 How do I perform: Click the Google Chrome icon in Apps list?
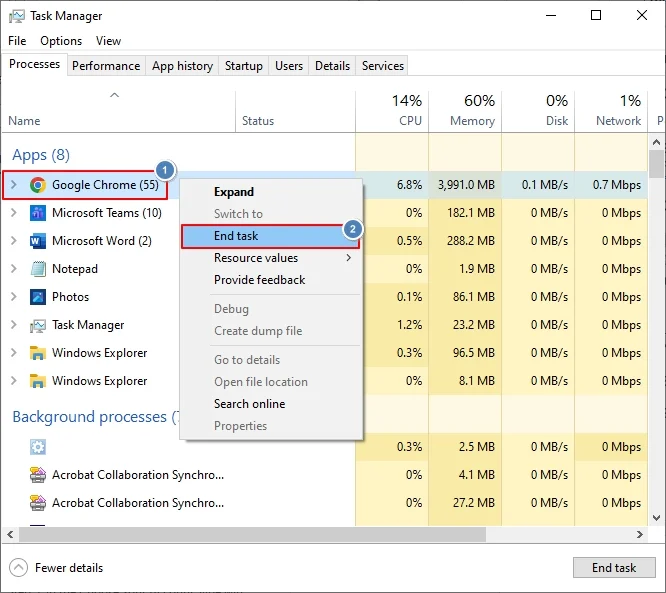(x=38, y=185)
